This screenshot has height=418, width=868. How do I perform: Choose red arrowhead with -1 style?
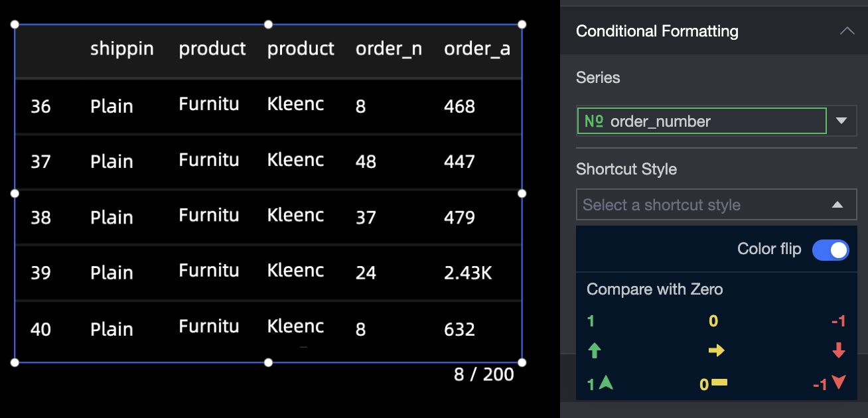click(x=830, y=383)
